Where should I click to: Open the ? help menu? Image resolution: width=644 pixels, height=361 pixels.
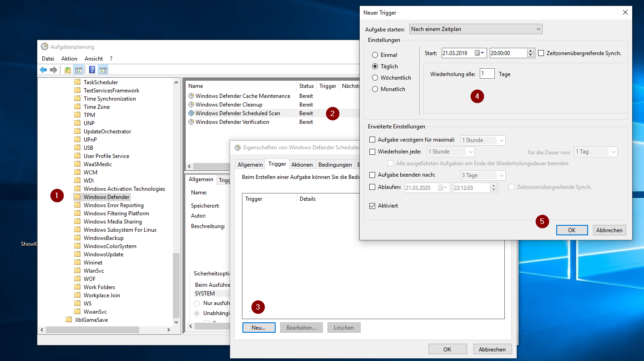click(111, 59)
